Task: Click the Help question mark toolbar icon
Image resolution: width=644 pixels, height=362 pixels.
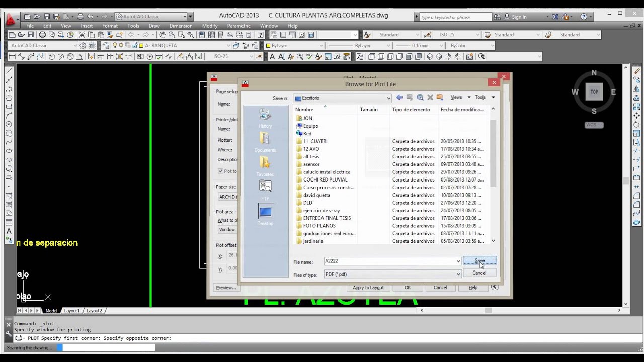Action: [x=260, y=35]
